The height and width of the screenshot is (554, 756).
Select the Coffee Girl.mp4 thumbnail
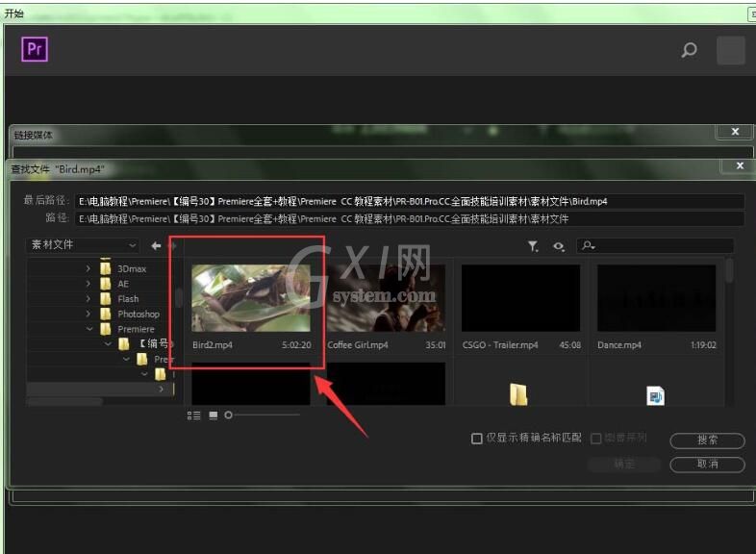tap(387, 298)
